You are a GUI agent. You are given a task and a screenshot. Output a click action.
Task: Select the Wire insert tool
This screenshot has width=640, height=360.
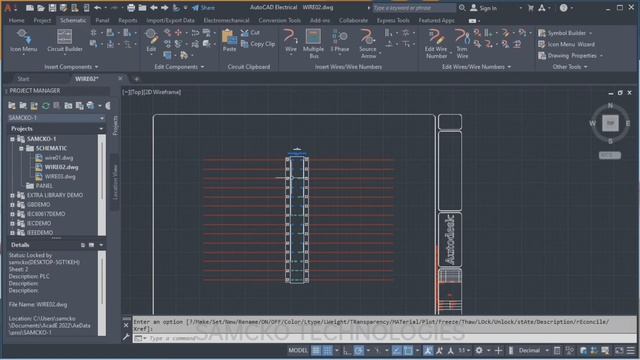coord(291,41)
